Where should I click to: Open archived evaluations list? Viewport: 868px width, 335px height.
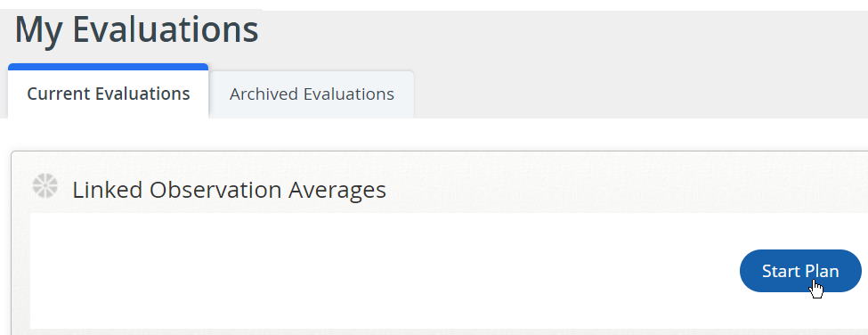(312, 94)
